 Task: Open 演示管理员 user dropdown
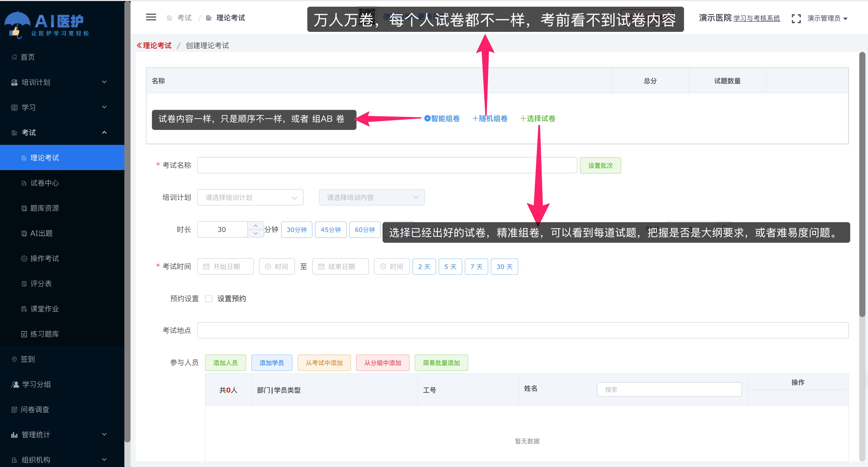(x=827, y=18)
